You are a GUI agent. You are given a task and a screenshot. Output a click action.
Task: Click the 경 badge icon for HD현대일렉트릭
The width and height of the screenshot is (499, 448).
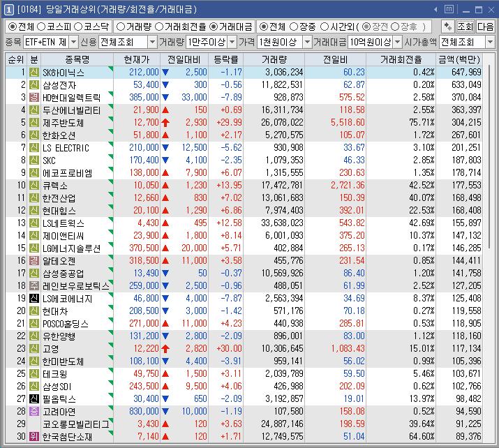click(34, 98)
